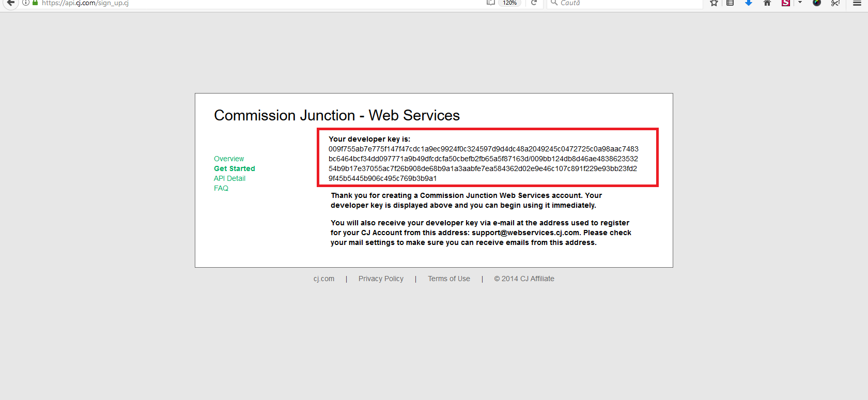
Task: Click the key line starting 9f45b5445b906
Action: point(383,178)
